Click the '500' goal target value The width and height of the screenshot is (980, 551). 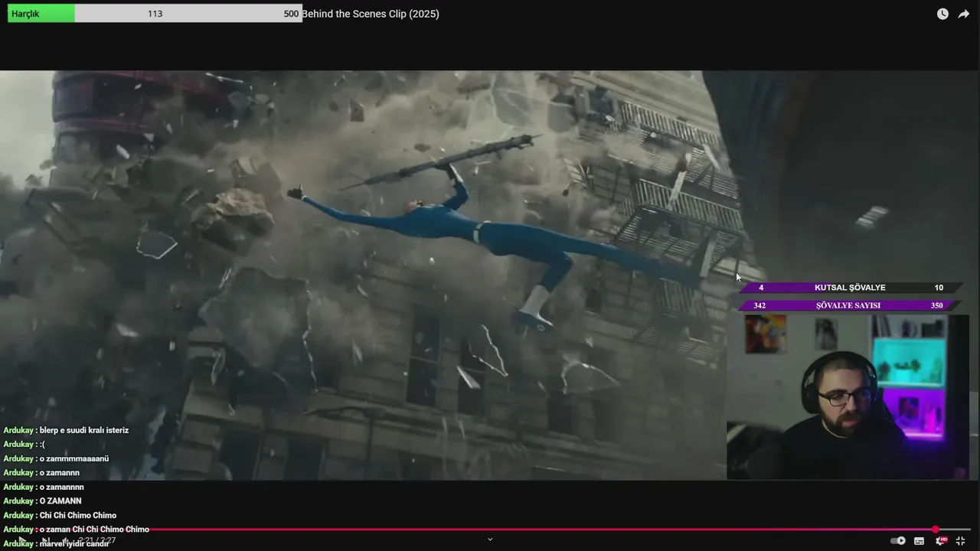pyautogui.click(x=291, y=14)
